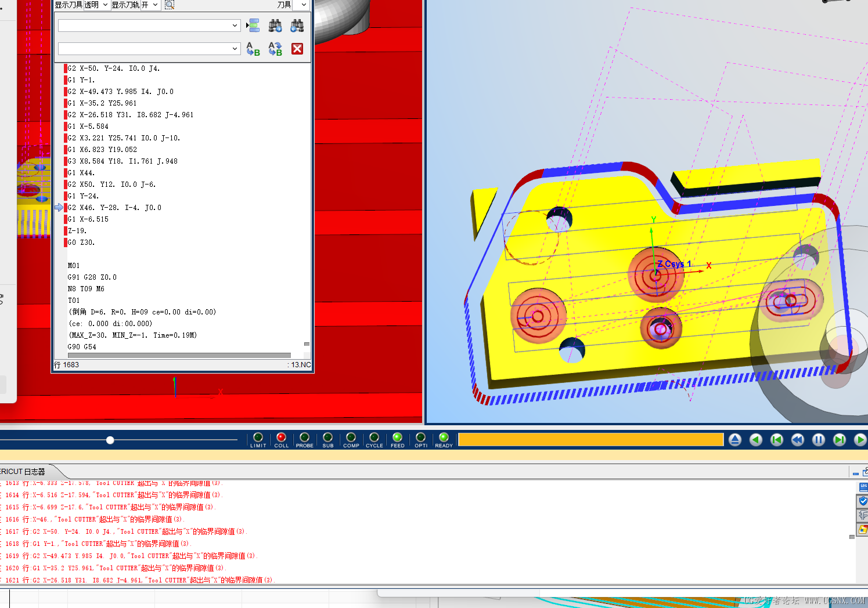Click the magnifier icon beside 显示刀轨

[x=168, y=5]
